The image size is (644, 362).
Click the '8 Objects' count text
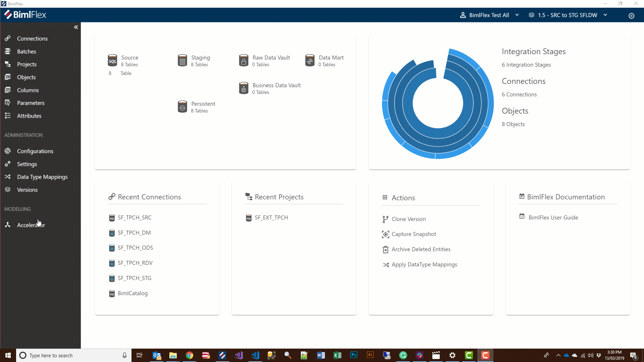point(513,124)
